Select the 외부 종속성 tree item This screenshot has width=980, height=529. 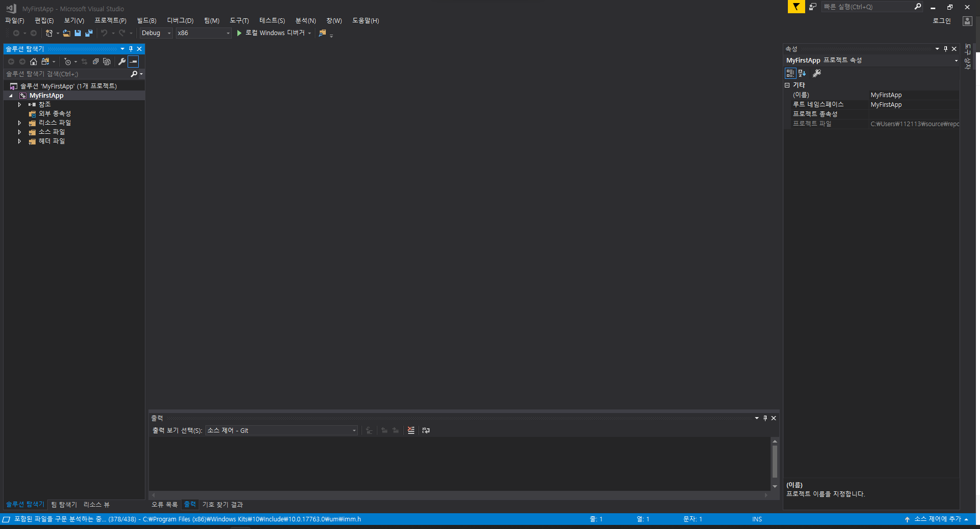tap(54, 114)
